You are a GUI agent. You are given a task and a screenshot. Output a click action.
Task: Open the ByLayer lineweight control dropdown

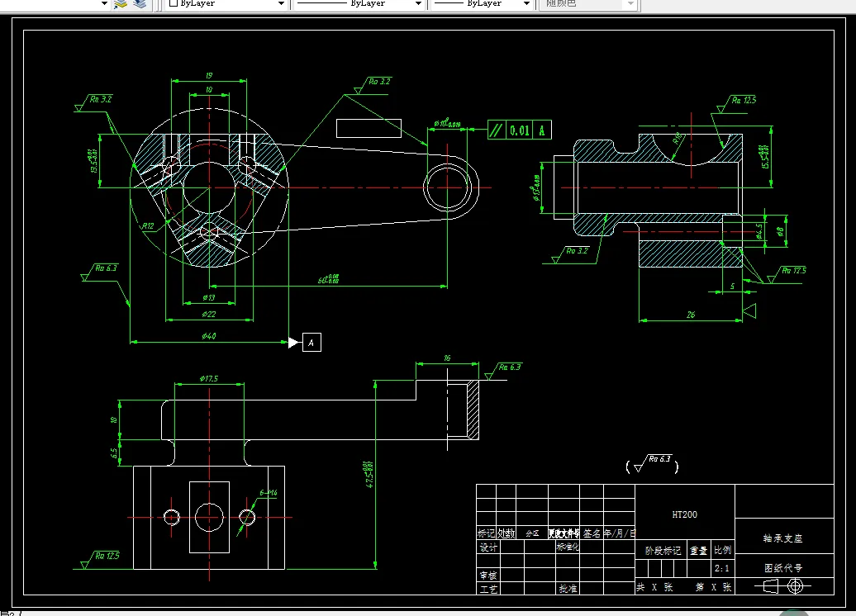pyautogui.click(x=526, y=4)
